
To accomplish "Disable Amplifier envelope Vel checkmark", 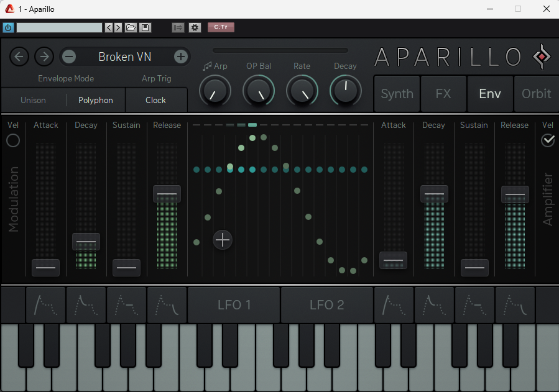I will pos(548,140).
